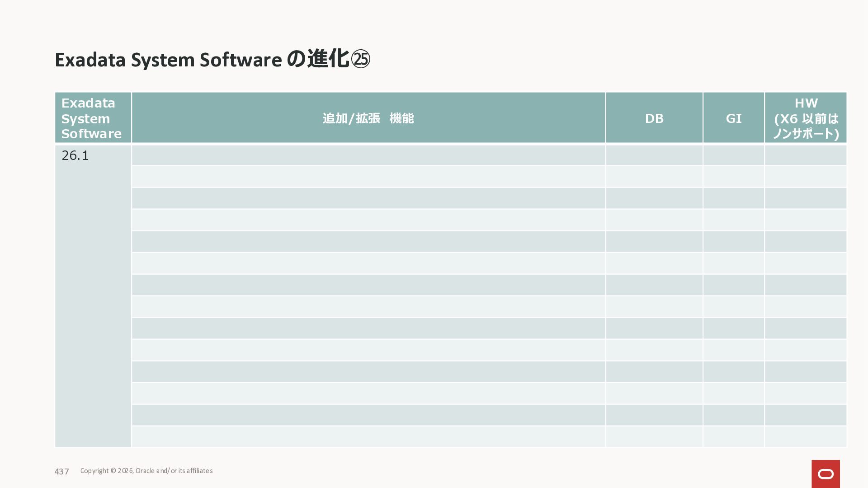The image size is (868, 488).
Task: Click the red Oracle logo icon
Action: pyautogui.click(x=826, y=474)
